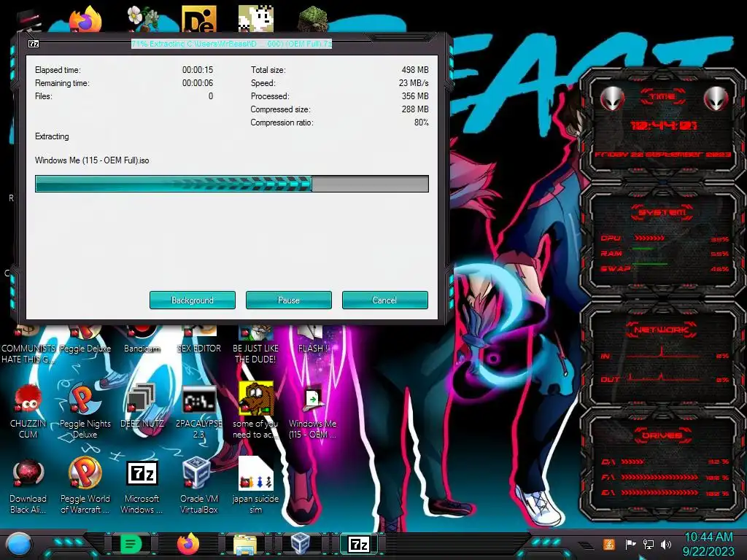
Task: Click the Processed value 356 MB
Action: 415,96
